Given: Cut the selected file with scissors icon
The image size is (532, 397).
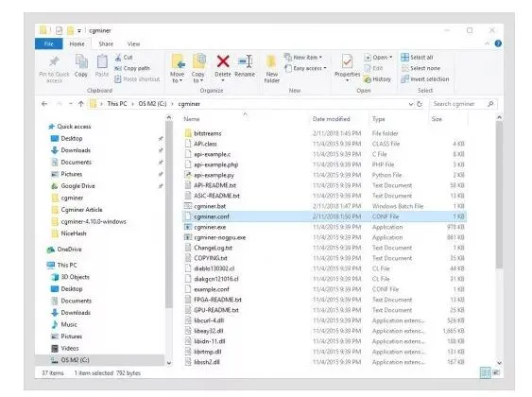Looking at the screenshot, I should (118, 58).
